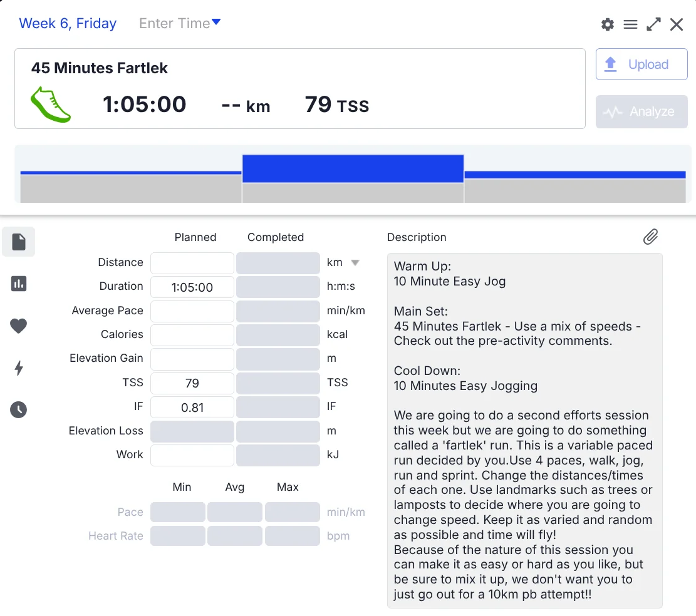Open the km distance unit dropdown

pyautogui.click(x=355, y=263)
